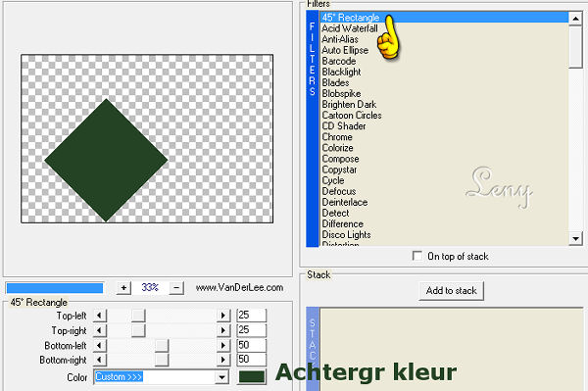Click the zoom in plus button
Screen dimensions: 588x391
(x=123, y=288)
